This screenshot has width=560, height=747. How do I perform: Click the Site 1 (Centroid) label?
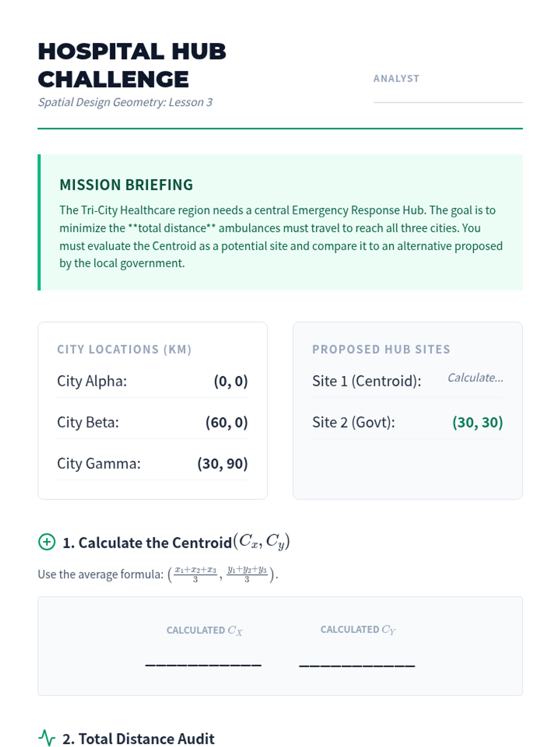[x=366, y=381]
